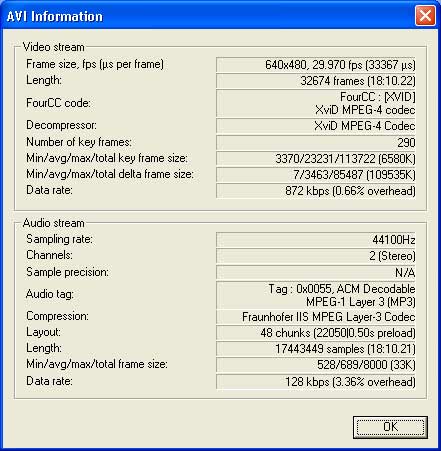This screenshot has height=451, width=441.
Task: Select the Sample precision N/A field
Action: pyautogui.click(x=316, y=273)
